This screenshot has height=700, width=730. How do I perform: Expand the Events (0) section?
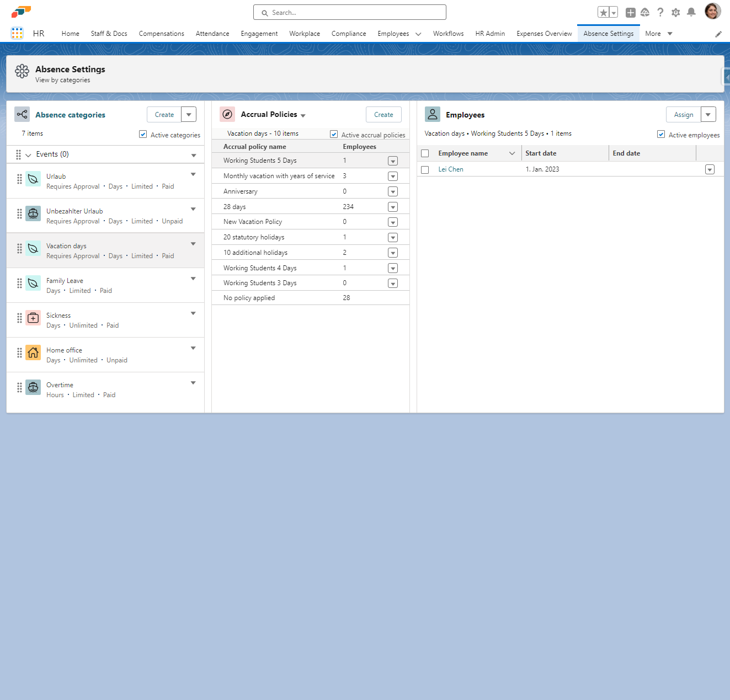tap(28, 155)
